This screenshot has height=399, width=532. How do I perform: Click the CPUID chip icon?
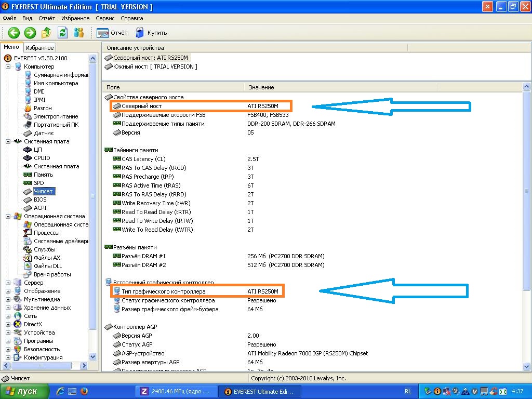pos(28,158)
